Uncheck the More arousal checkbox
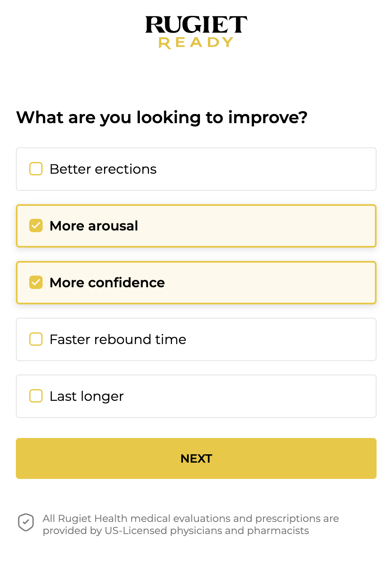This screenshot has width=392, height=562. pyautogui.click(x=36, y=226)
